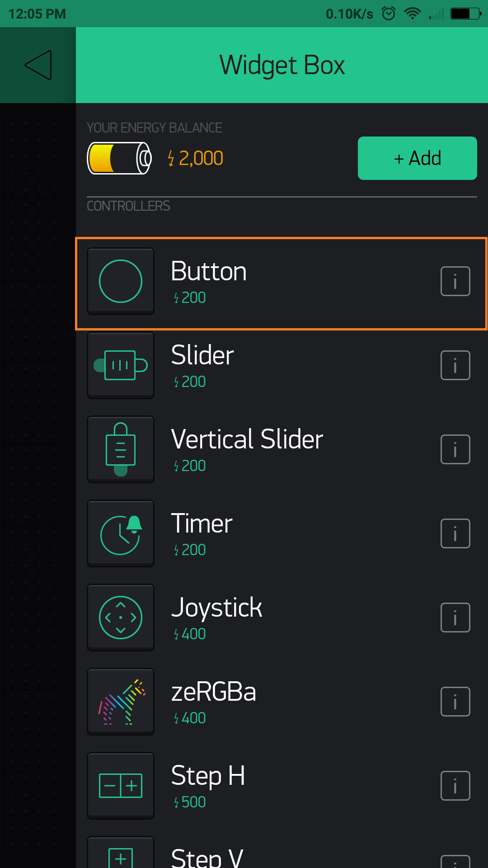Open info for the Timer widget

coord(455,533)
